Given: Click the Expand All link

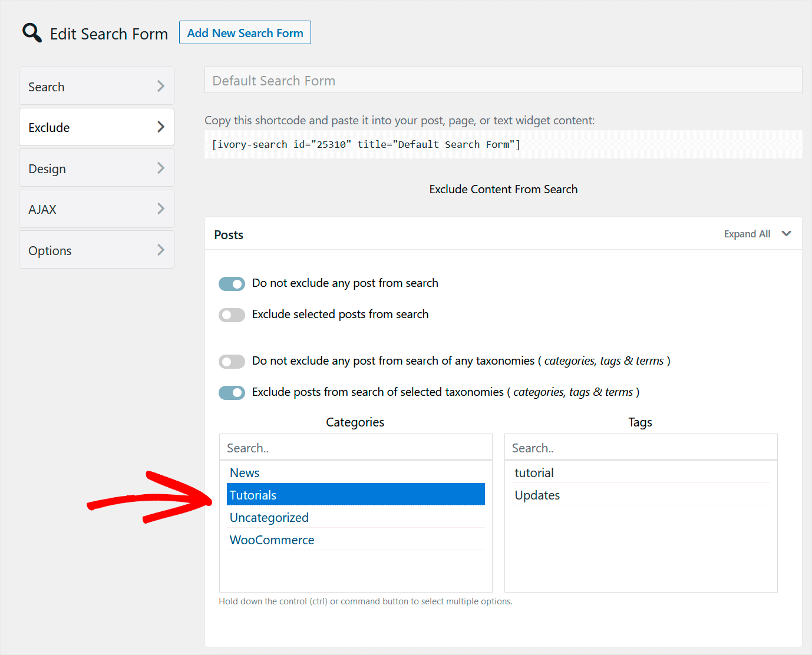Looking at the screenshot, I should [747, 234].
